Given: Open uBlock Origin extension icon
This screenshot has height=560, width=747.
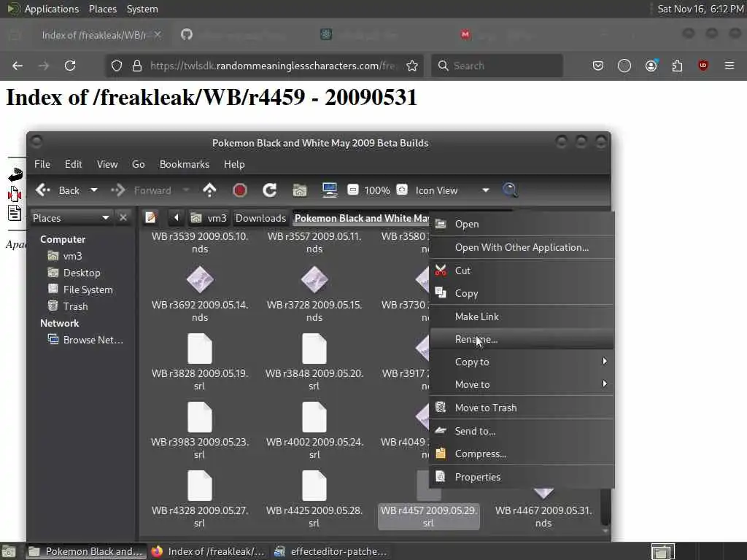Looking at the screenshot, I should [703, 65].
